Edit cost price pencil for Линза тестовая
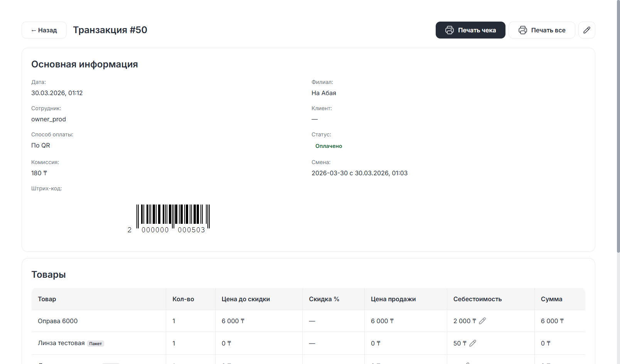Screen dimensions: 620x364 click(473, 343)
